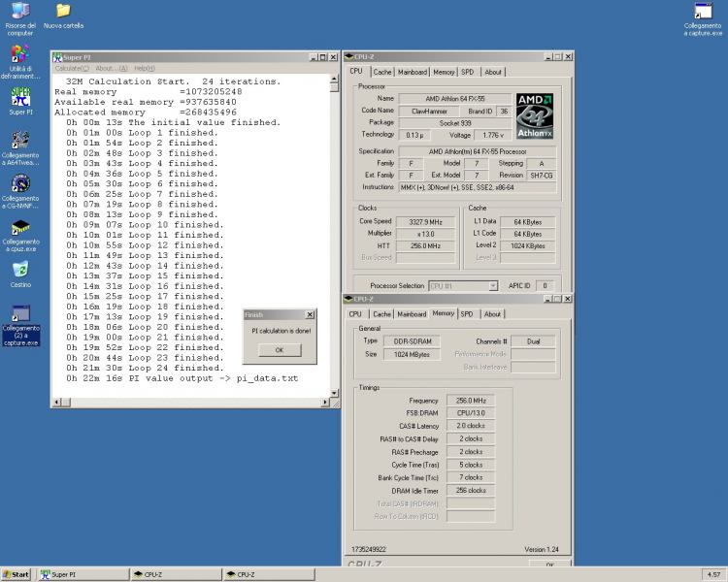Open Collegamento a cpuz.exe shortcut

20,236
